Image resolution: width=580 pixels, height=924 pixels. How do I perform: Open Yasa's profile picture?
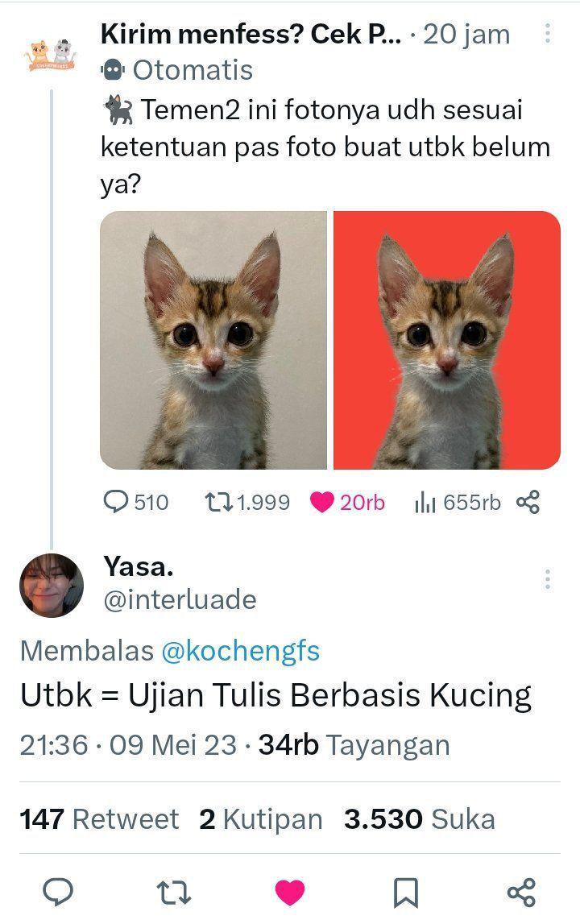pos(52,585)
